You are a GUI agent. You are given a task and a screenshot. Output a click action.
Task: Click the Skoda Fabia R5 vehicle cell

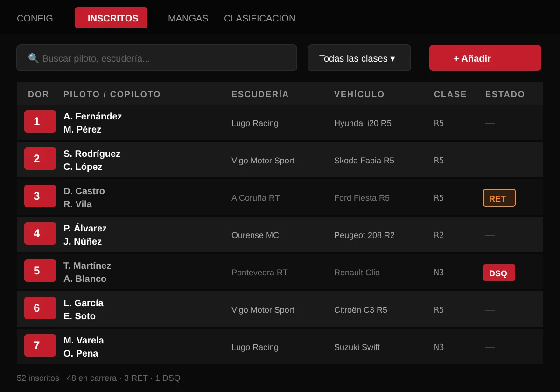tap(364, 161)
